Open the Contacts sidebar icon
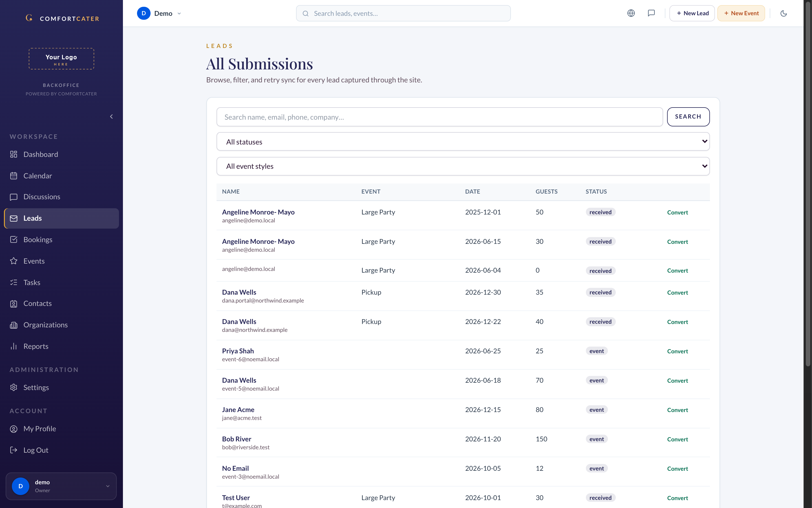This screenshot has width=812, height=508. point(14,304)
